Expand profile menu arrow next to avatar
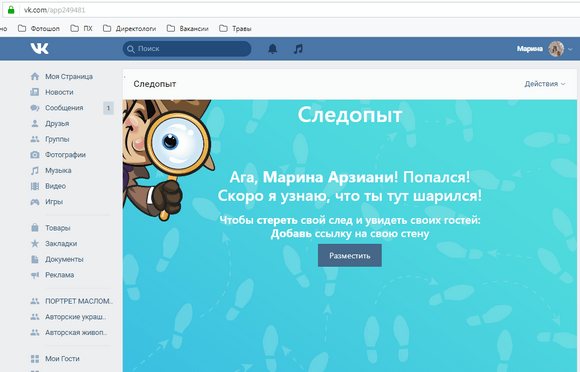580x372 pixels. [570, 49]
